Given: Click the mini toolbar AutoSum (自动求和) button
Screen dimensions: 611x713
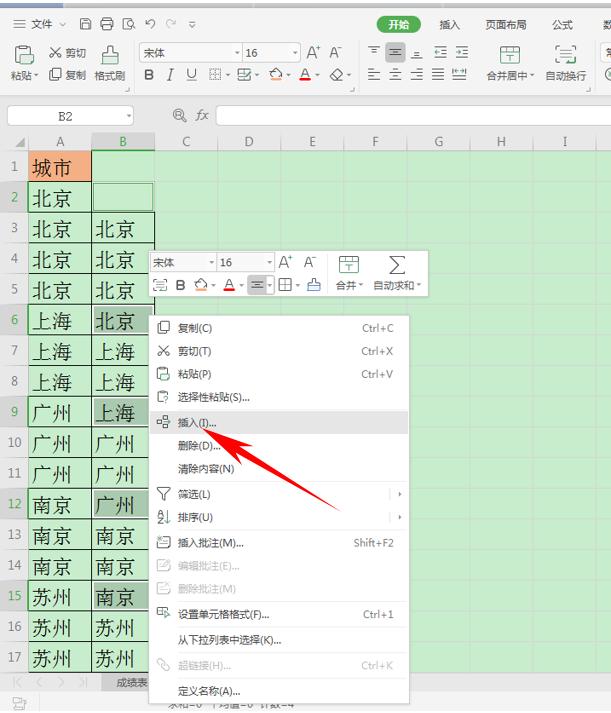Looking at the screenshot, I should point(397,273).
